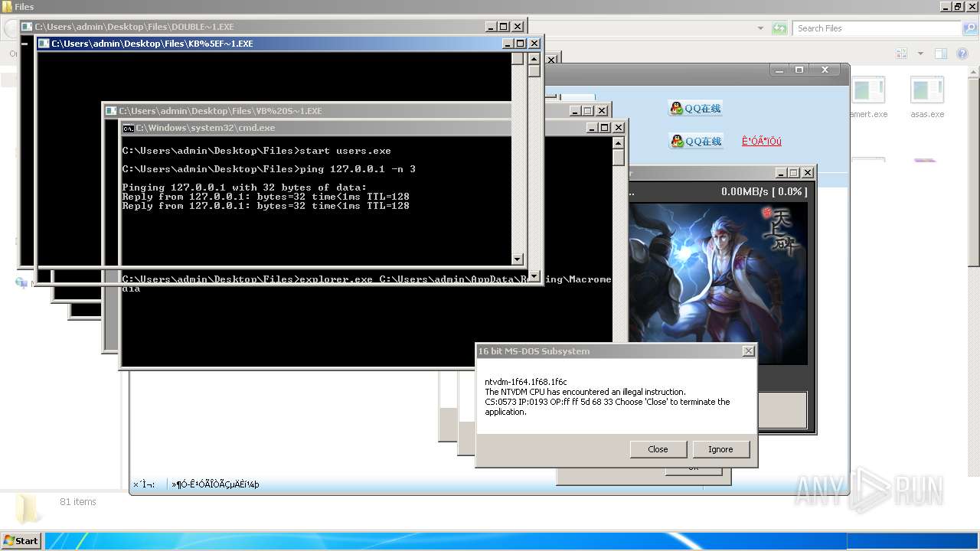The height and width of the screenshot is (551, 980).
Task: Maximize the blue QQ contact window
Action: click(x=799, y=70)
